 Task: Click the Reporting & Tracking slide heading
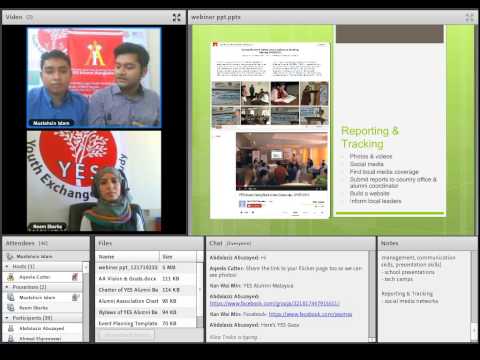370,137
